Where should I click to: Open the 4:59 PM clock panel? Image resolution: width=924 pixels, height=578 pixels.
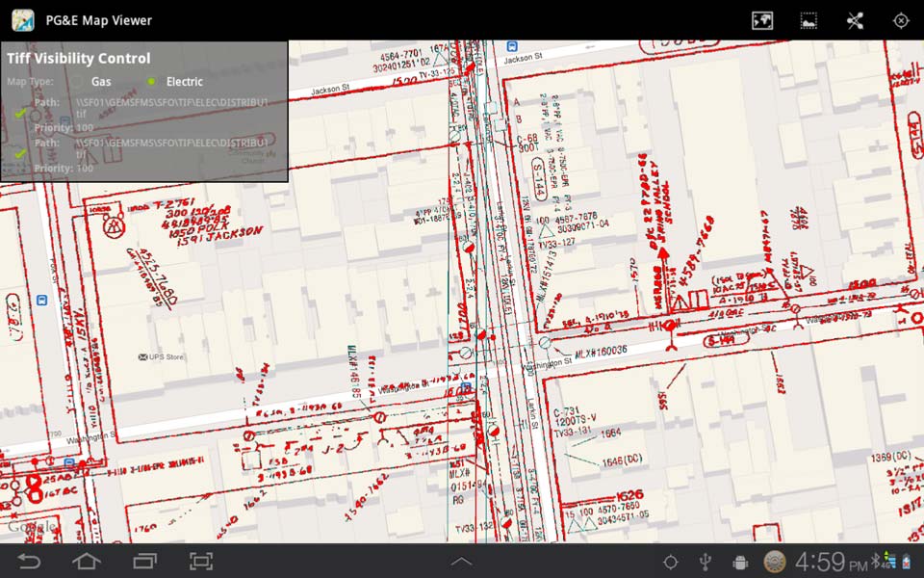point(831,562)
